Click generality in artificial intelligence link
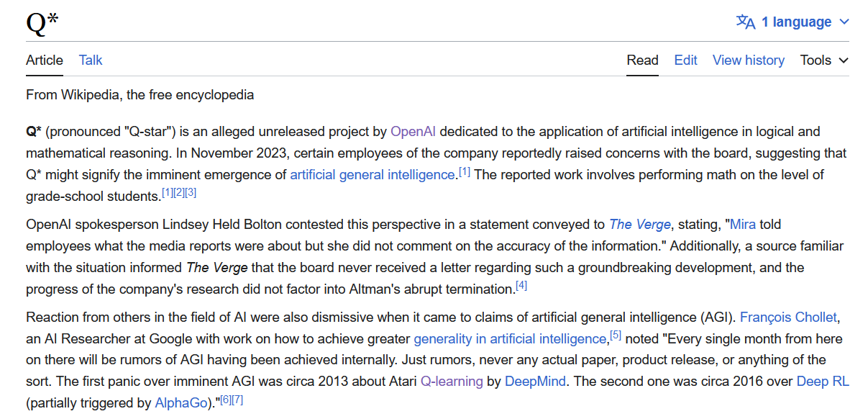 pyautogui.click(x=511, y=339)
